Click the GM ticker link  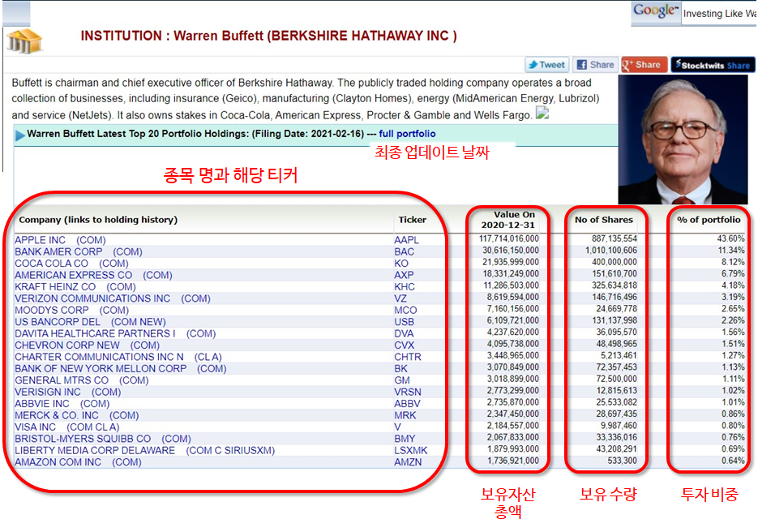tap(402, 380)
